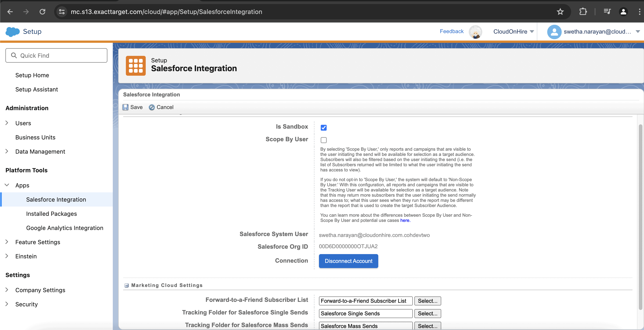644x330 pixels.
Task: Click the Salesforce Single Sends text field
Action: tap(365, 314)
